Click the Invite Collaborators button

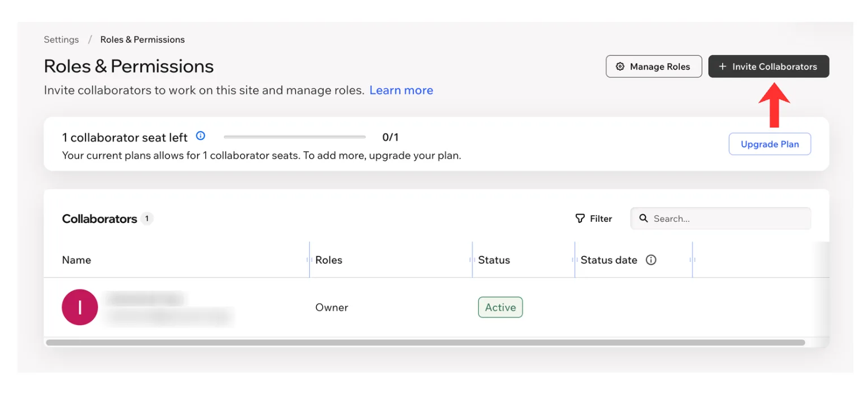[769, 67]
